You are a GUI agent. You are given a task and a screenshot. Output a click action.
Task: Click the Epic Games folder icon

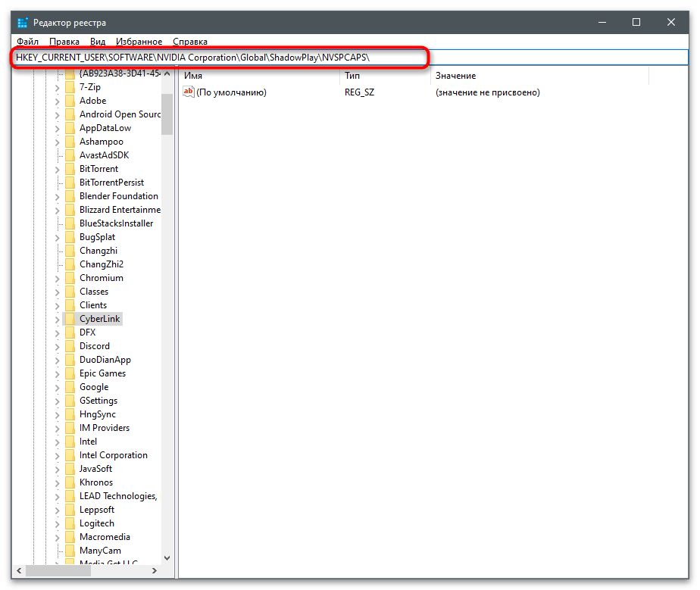(70, 373)
